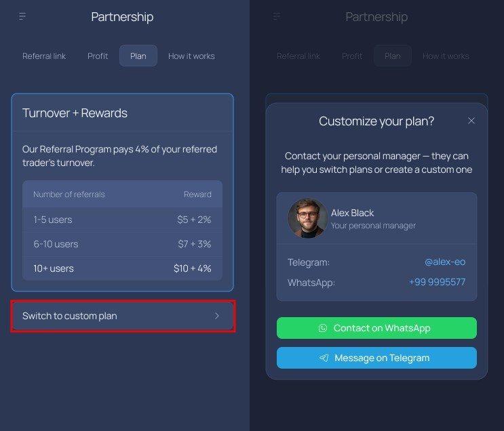Image resolution: width=504 pixels, height=431 pixels.
Task: Open the @alex-eo Telegram link
Action: coord(445,262)
